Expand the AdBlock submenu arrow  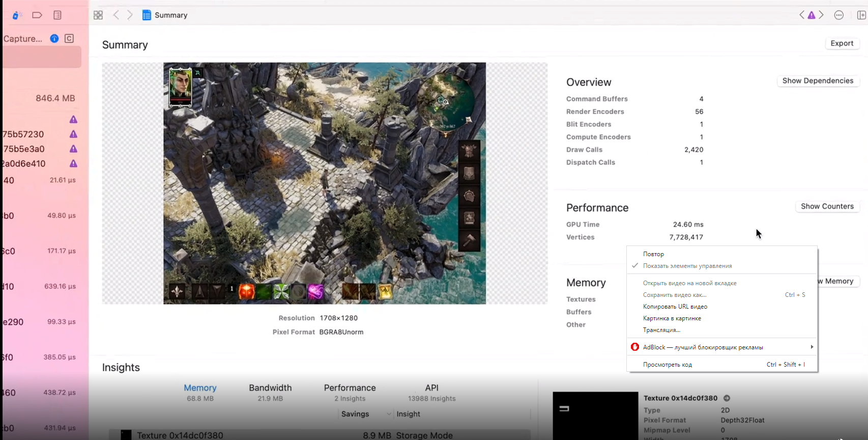(812, 347)
